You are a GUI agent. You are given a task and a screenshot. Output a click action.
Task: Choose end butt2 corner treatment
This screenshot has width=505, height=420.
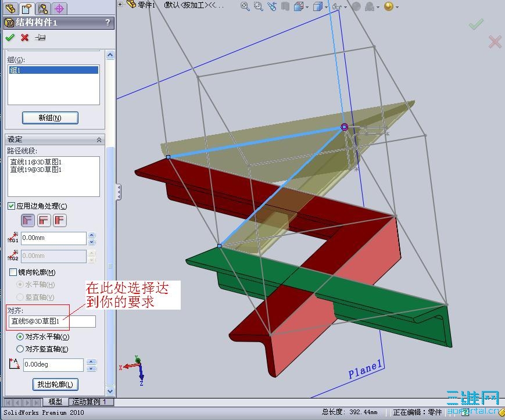click(x=60, y=221)
